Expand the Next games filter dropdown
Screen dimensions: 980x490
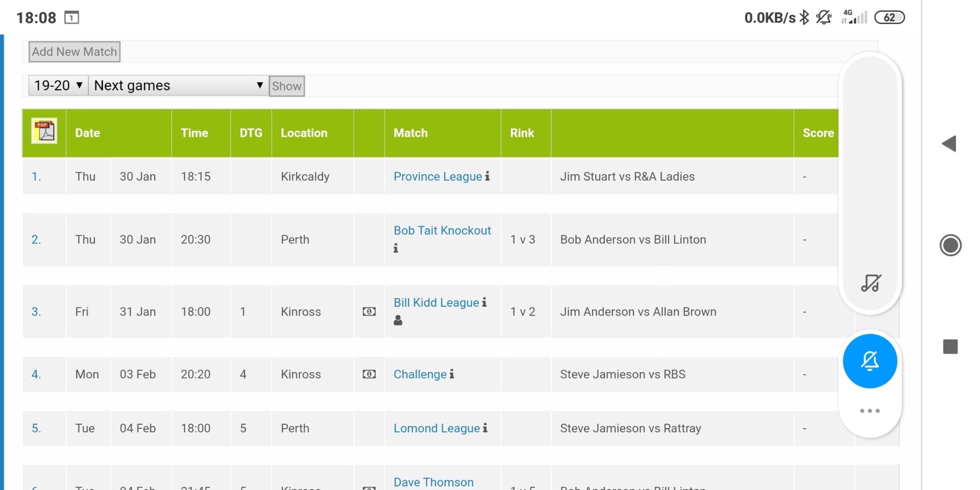(x=178, y=85)
